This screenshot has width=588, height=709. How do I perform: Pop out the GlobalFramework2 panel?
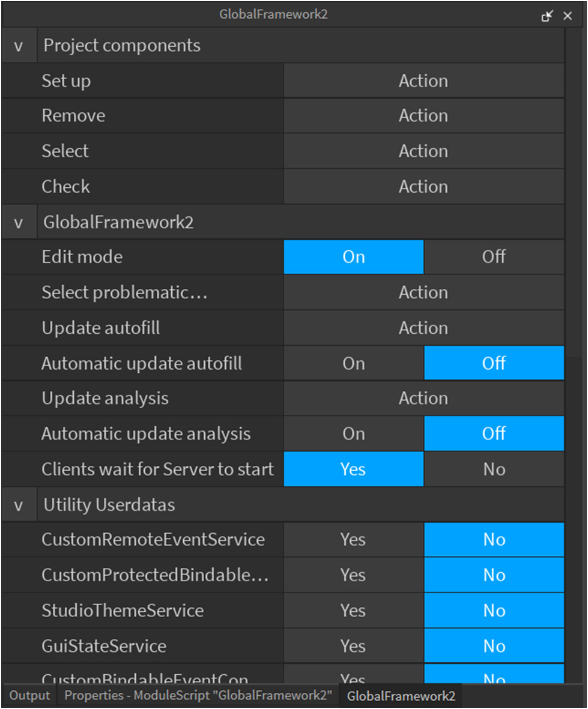(x=547, y=16)
